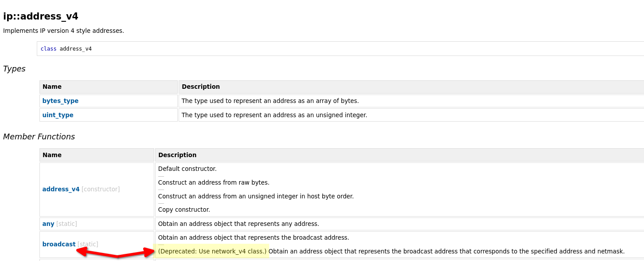Open the bytes_type type link
644x261 pixels.
60,101
